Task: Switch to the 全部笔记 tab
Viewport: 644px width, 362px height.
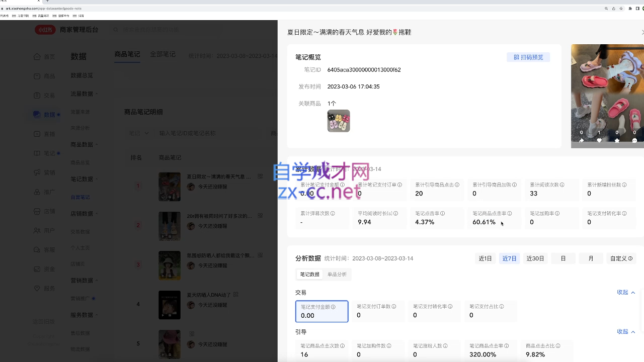Action: point(163,54)
